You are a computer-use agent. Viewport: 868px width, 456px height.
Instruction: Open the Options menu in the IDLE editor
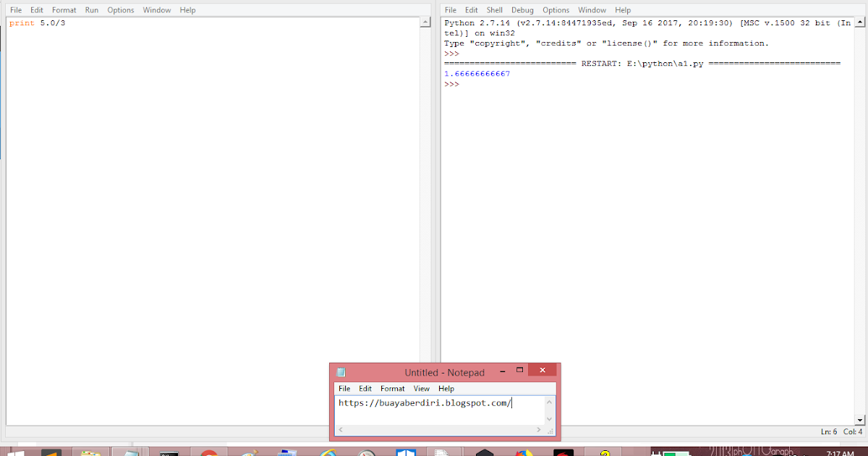(x=120, y=9)
